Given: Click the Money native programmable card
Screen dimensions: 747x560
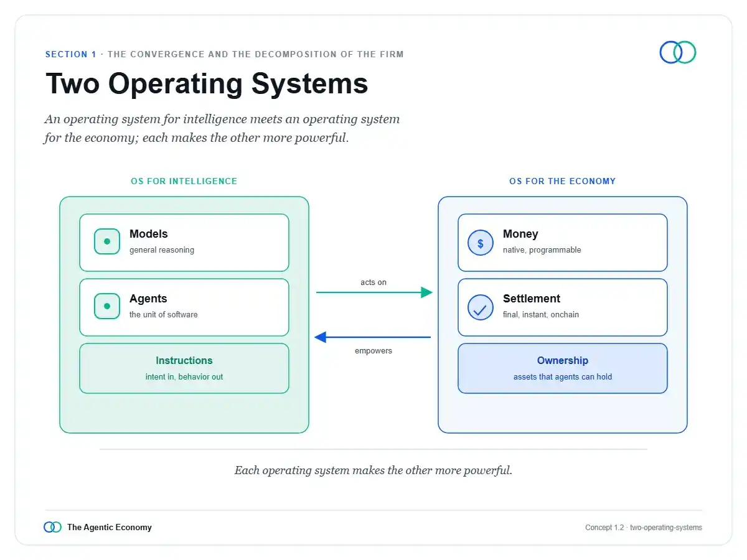Looking at the screenshot, I should coord(563,243).
